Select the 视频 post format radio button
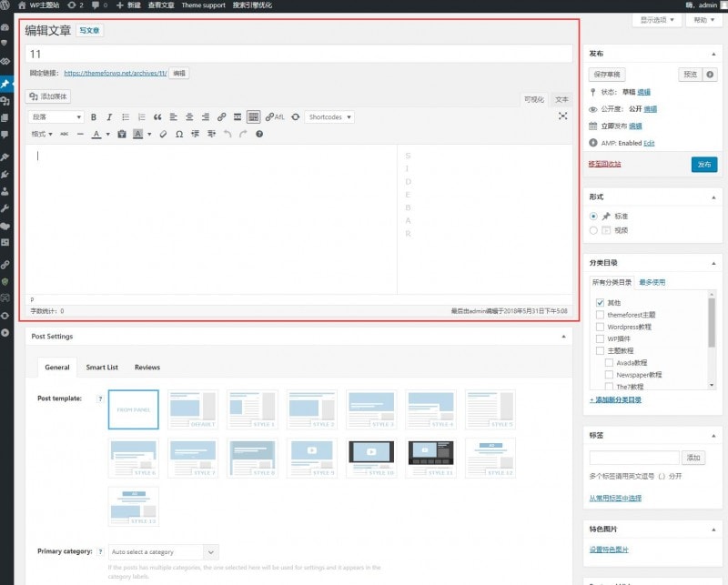728x585 pixels. (593, 230)
